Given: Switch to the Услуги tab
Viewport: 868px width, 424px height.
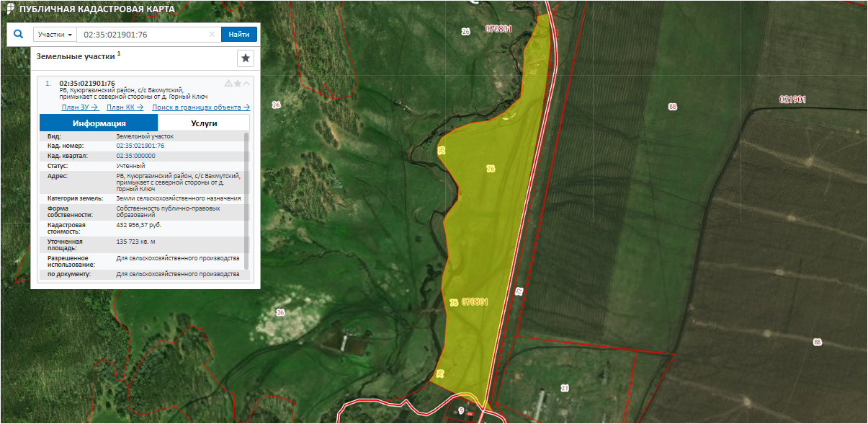Looking at the screenshot, I should pos(204,123).
